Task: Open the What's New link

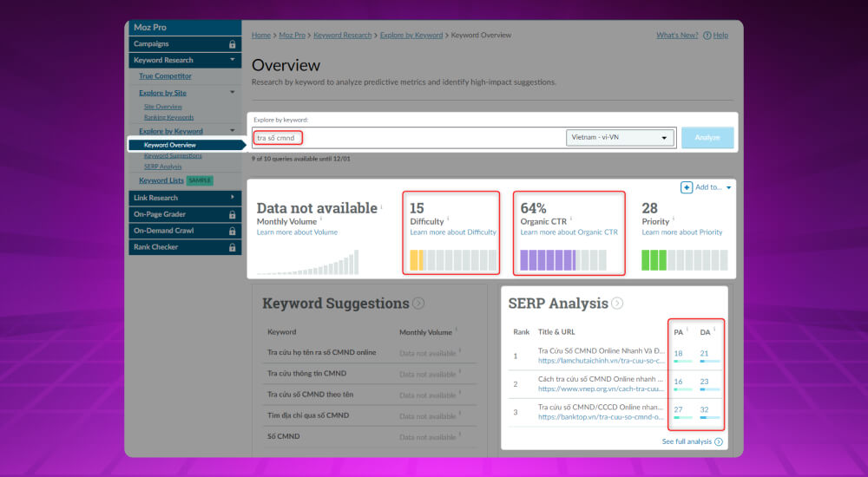Action: [x=677, y=36]
